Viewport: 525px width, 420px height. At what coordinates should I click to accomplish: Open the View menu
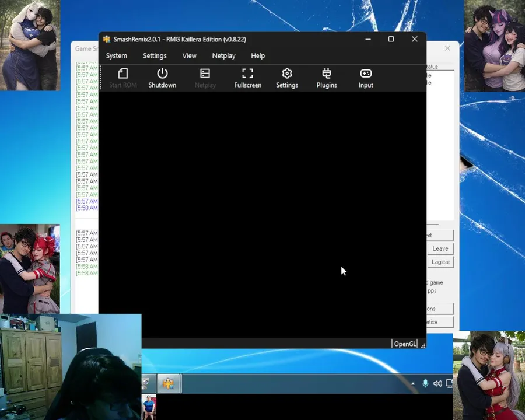pos(189,55)
